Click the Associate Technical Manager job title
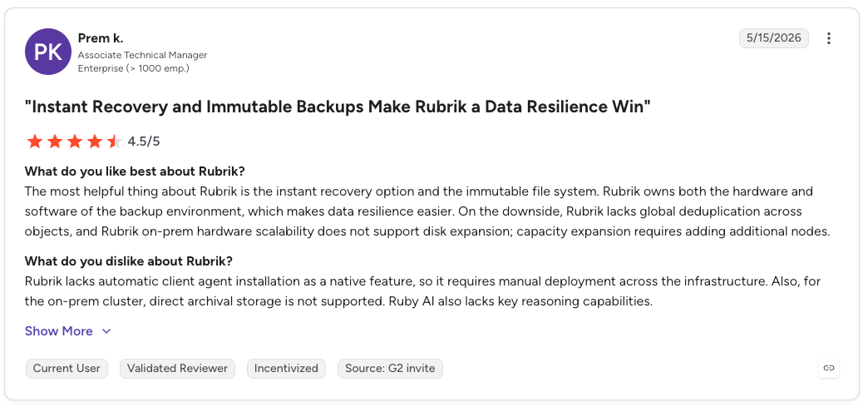 click(x=143, y=55)
